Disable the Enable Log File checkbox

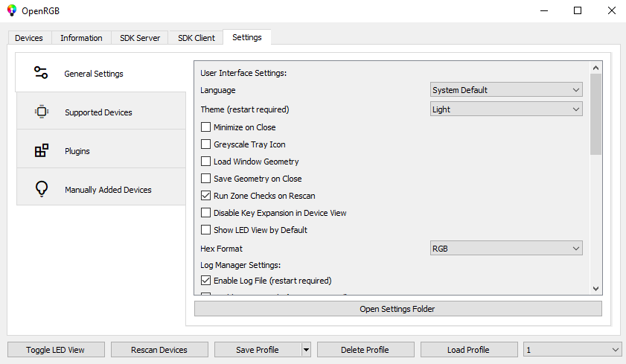[205, 281]
